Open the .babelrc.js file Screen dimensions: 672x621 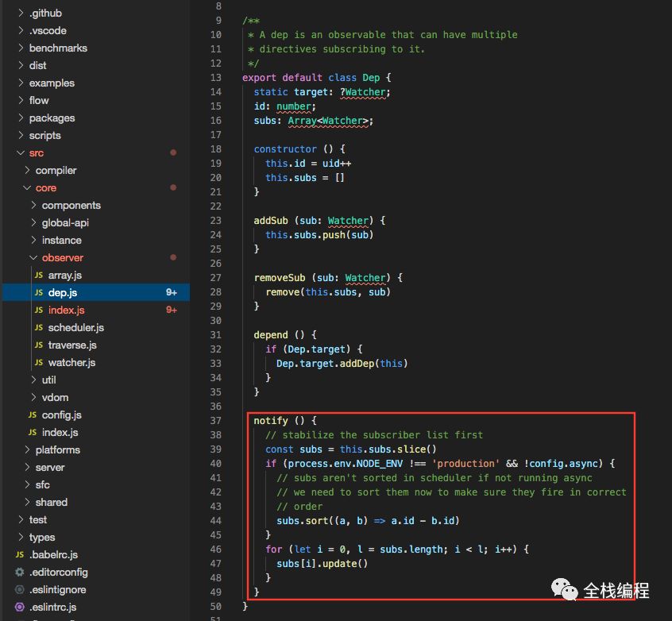(53, 554)
